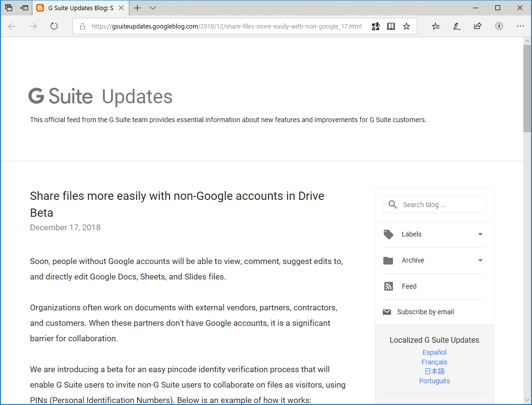This screenshot has width=532, height=405.
Task: Open the tab list chevron next to new tab
Action: point(153,8)
